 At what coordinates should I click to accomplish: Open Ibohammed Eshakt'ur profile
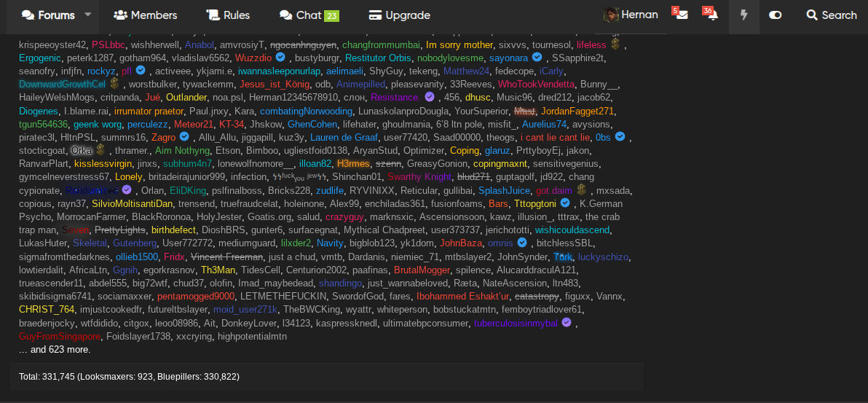pos(463,296)
